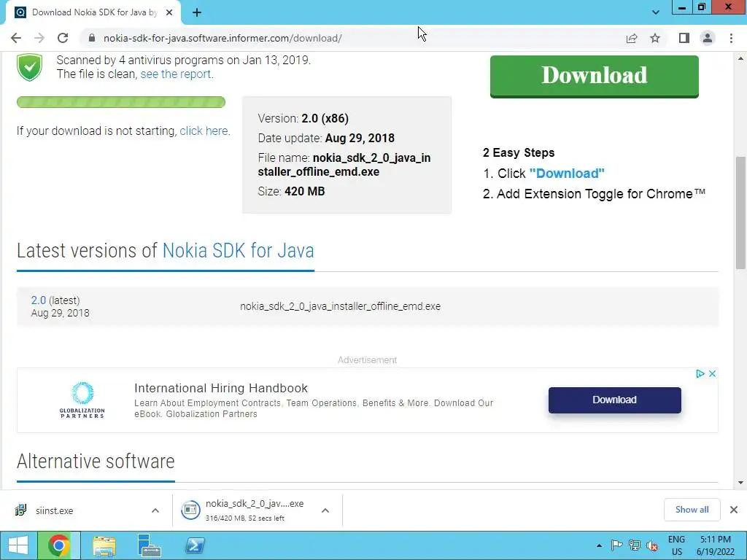Click the nokia_sdk_2_0_jav....exe download item
Screen dimensions: 747x560
point(255,510)
